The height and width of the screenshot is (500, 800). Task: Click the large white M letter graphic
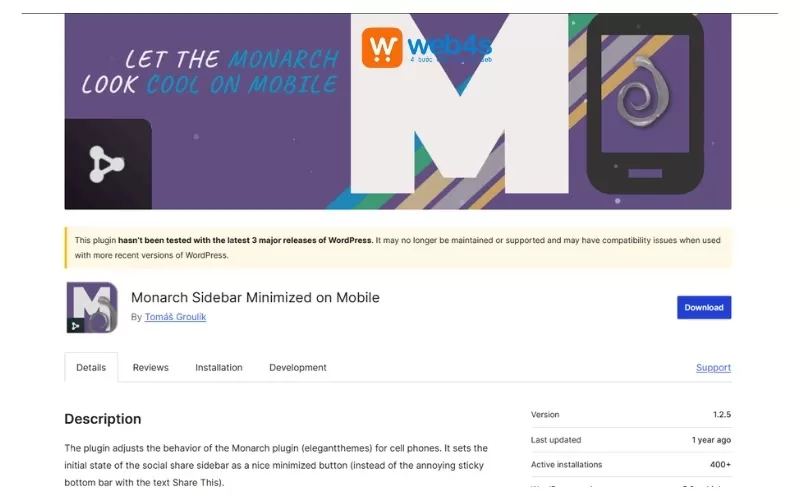[460, 104]
